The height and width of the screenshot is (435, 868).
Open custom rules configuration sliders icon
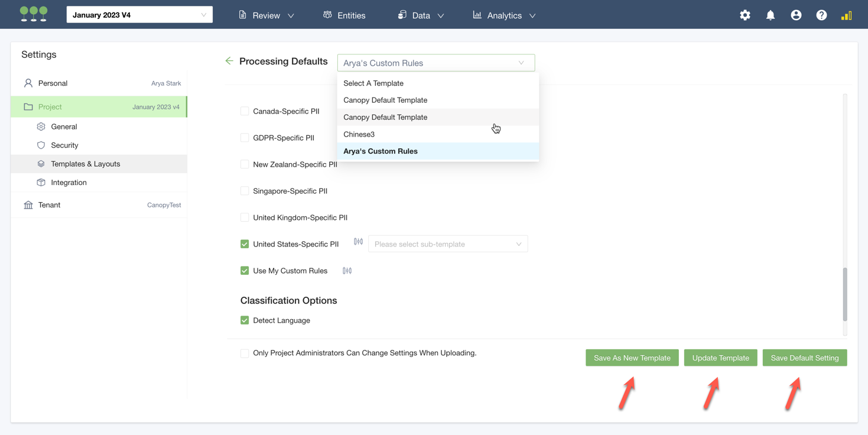click(x=347, y=271)
